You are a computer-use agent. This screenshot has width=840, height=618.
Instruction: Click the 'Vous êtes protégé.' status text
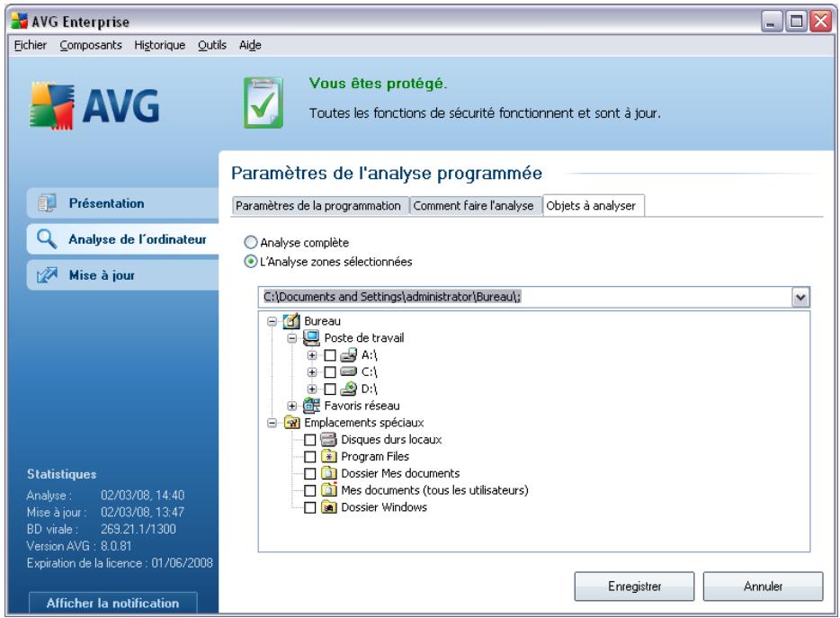[x=378, y=84]
